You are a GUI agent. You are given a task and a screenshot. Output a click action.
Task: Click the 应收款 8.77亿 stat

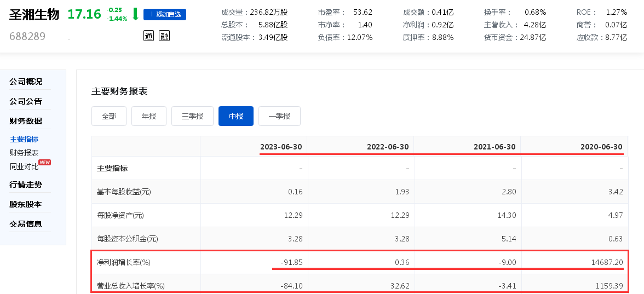(x=602, y=38)
